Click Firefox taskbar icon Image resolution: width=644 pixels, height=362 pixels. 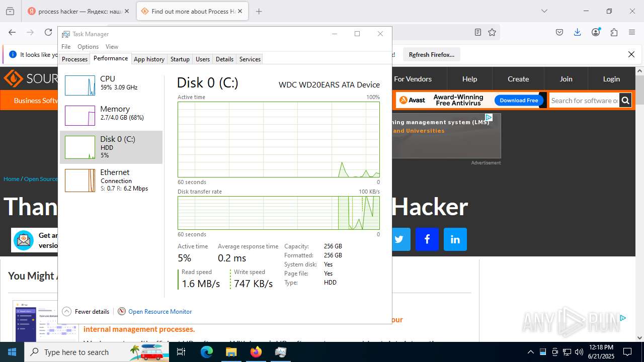(256, 352)
